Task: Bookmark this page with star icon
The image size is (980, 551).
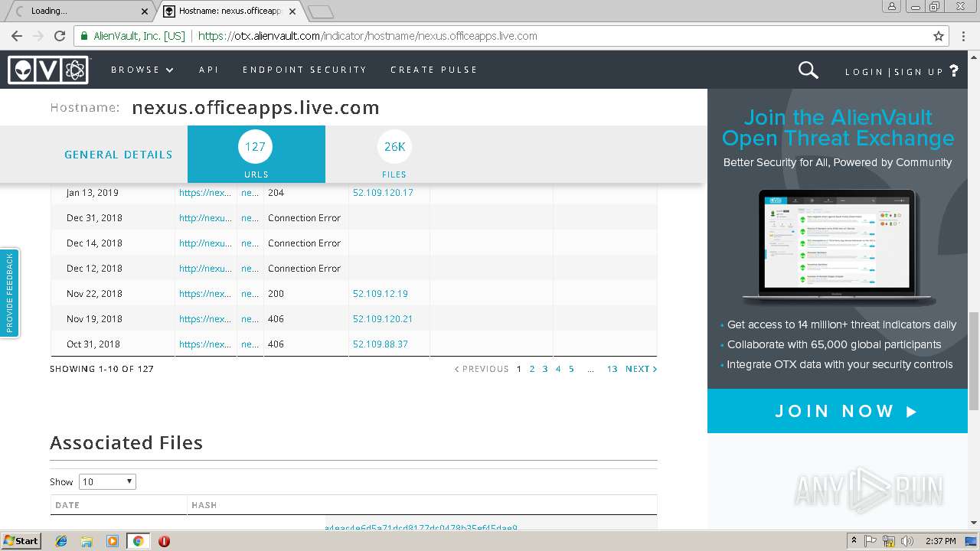Action: (x=939, y=36)
